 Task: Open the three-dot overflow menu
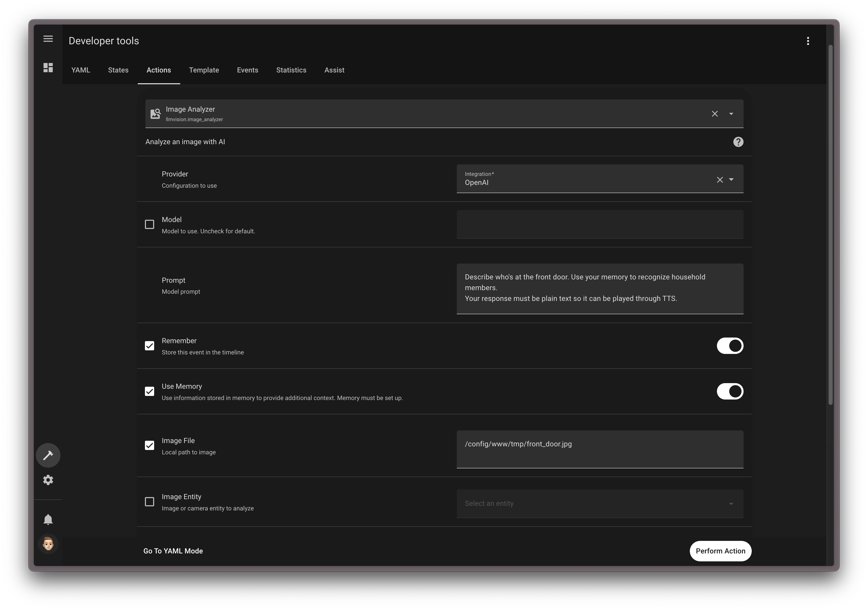pyautogui.click(x=808, y=41)
